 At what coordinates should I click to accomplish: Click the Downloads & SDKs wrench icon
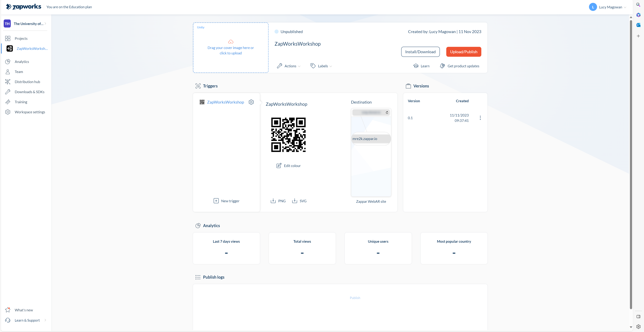pyautogui.click(x=8, y=92)
